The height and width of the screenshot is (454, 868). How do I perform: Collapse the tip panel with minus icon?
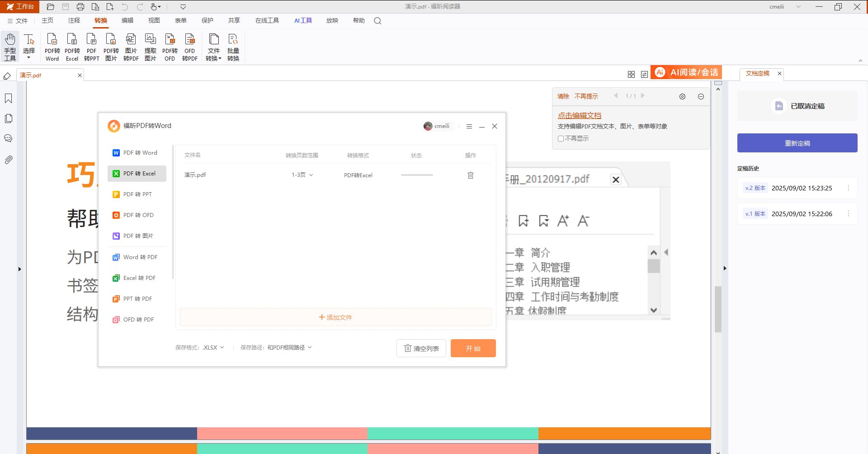click(701, 96)
